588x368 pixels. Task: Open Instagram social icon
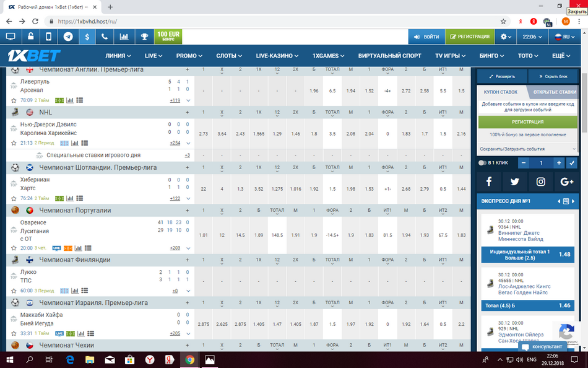point(540,182)
